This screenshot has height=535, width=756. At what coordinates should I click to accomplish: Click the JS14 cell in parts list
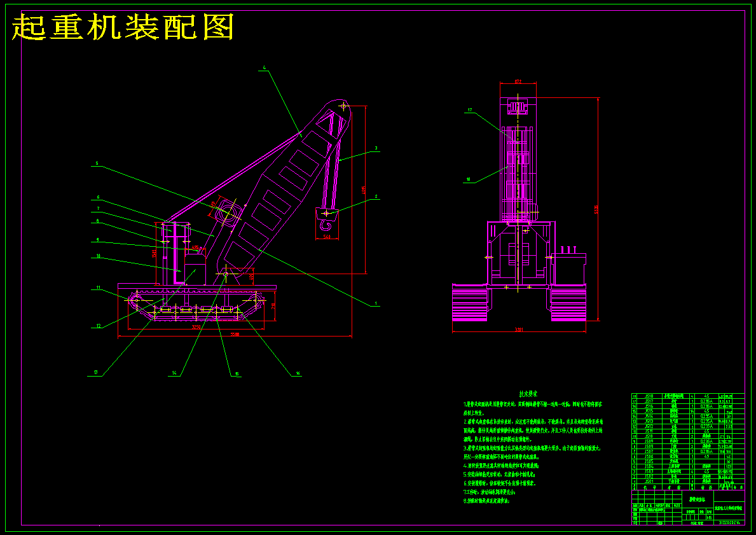[x=649, y=416]
